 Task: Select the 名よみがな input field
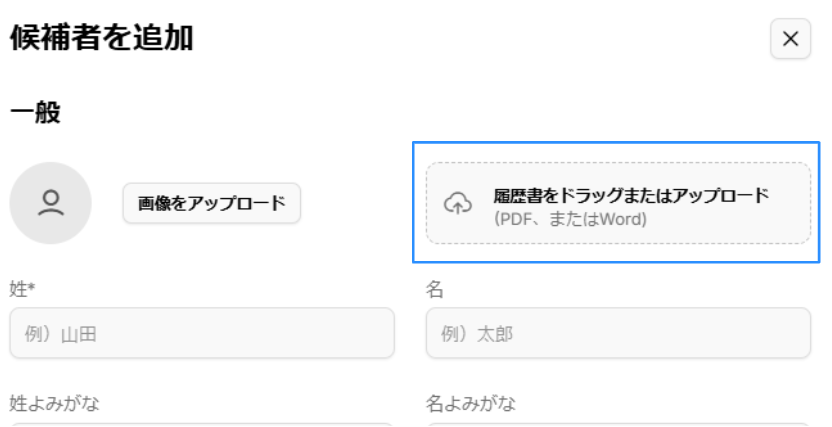[618, 424]
